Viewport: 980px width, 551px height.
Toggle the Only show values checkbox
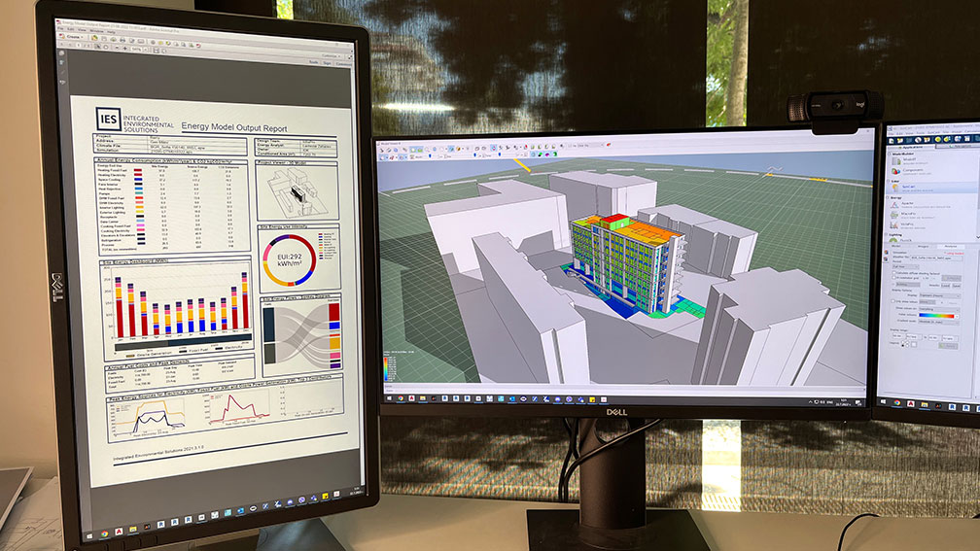[893, 300]
